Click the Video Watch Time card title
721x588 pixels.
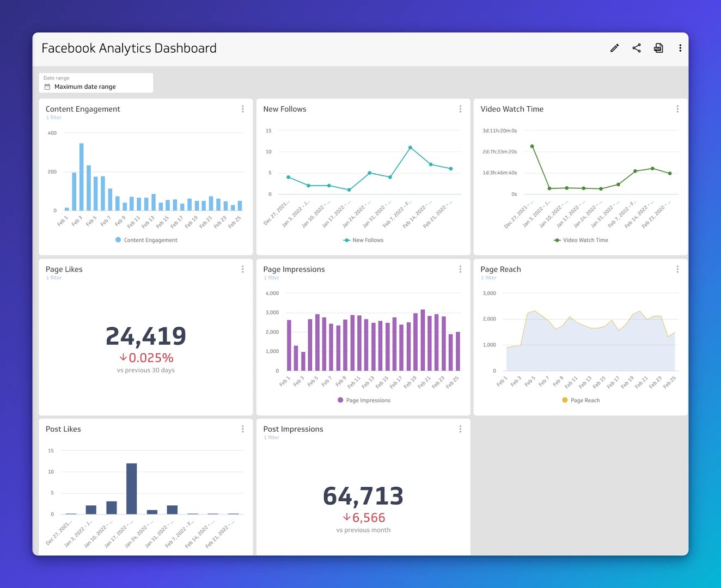click(x=512, y=109)
